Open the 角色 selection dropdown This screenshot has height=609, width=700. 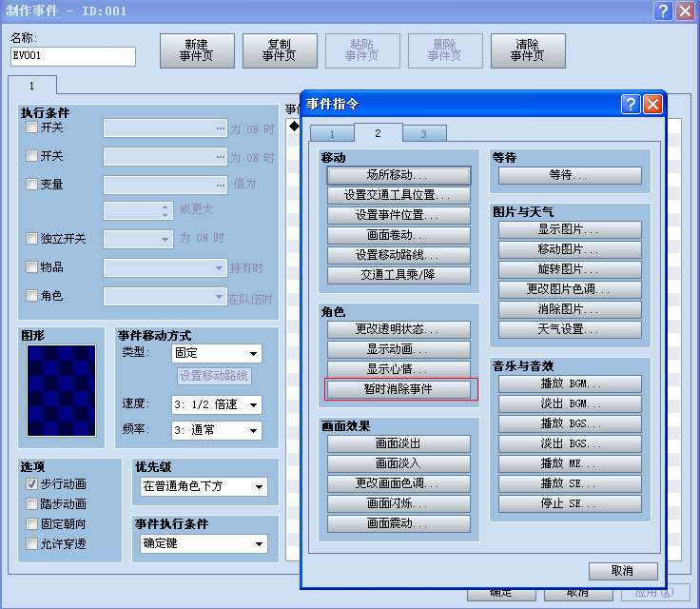pyautogui.click(x=165, y=296)
